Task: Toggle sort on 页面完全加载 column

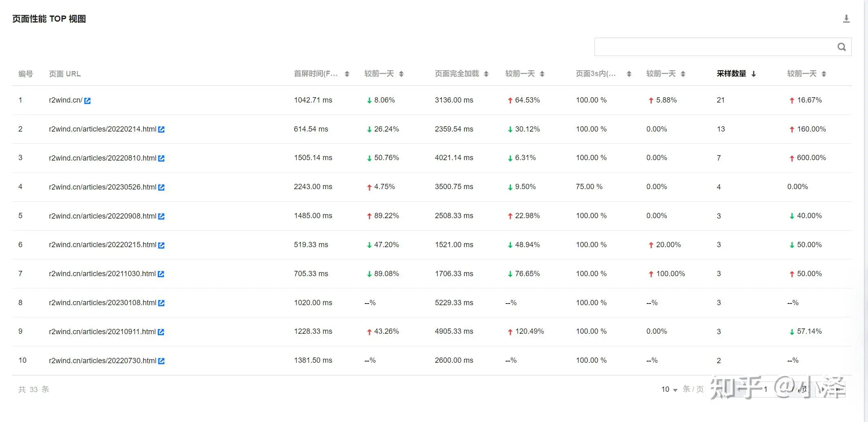Action: click(x=486, y=74)
